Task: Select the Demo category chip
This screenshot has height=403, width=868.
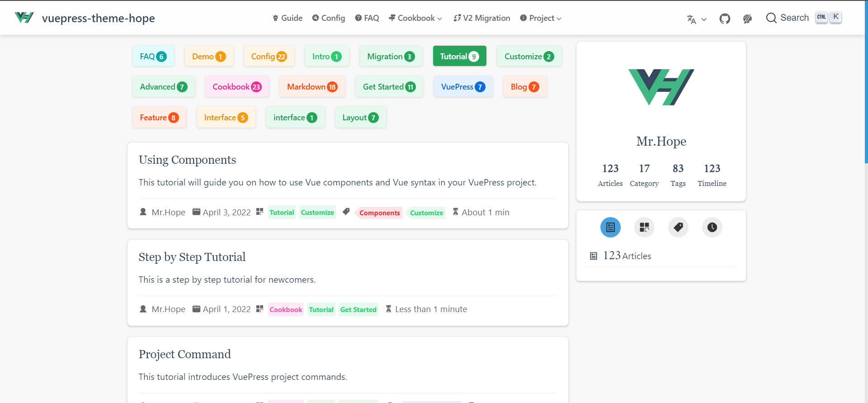Action: [x=209, y=56]
